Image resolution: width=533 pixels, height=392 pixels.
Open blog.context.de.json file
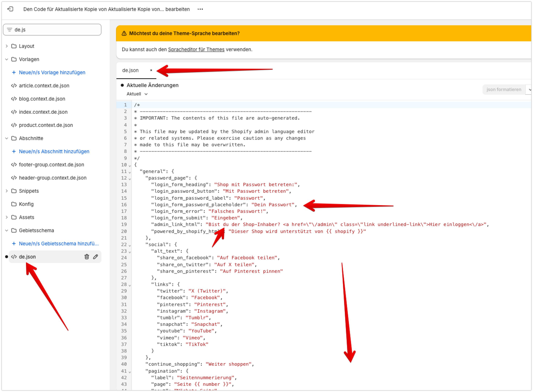tap(42, 99)
